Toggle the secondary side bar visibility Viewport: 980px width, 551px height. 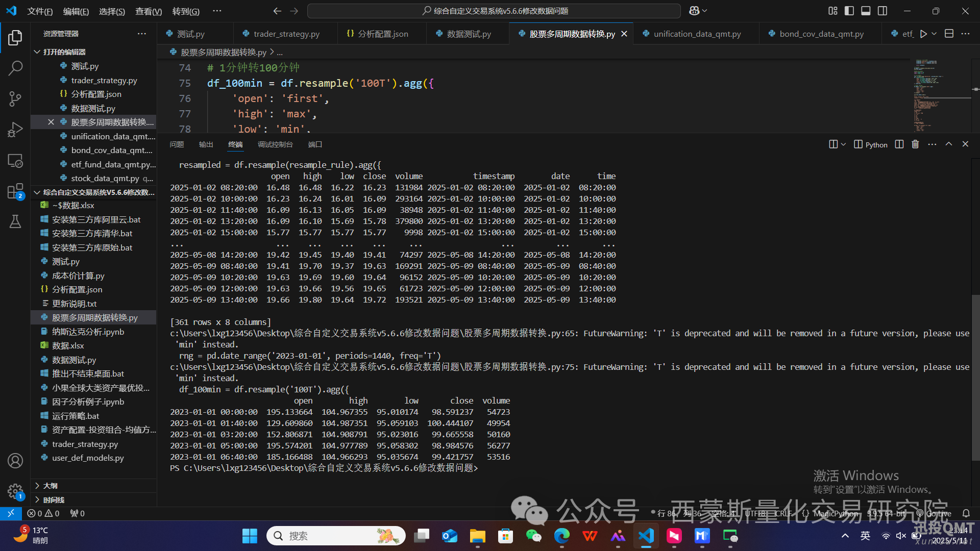coord(883,11)
